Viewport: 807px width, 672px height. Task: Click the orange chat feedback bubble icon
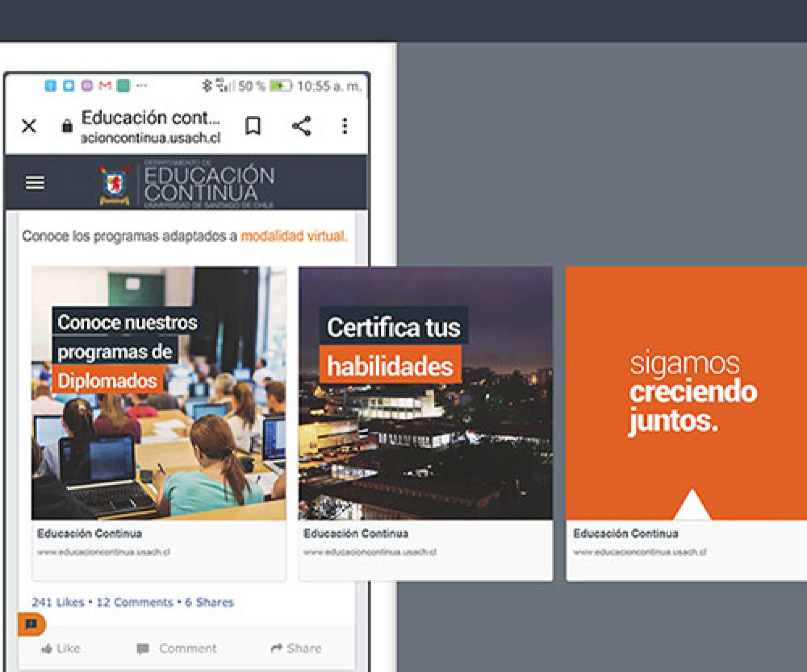[x=31, y=624]
